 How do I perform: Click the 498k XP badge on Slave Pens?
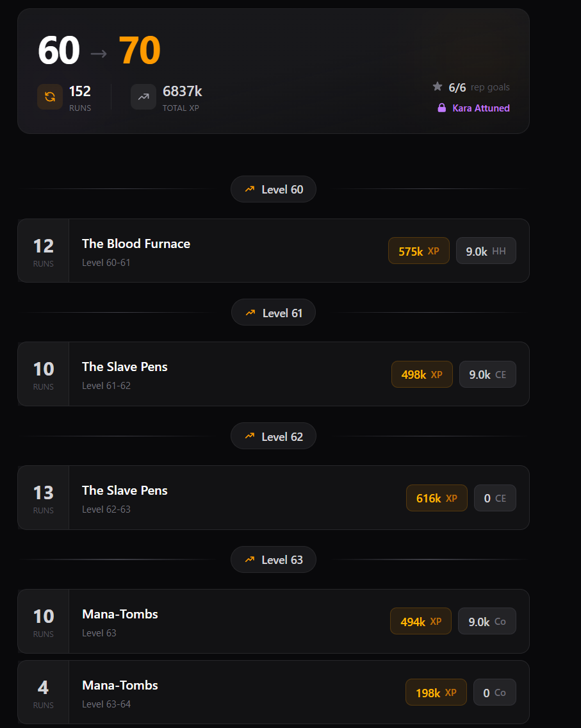click(421, 374)
